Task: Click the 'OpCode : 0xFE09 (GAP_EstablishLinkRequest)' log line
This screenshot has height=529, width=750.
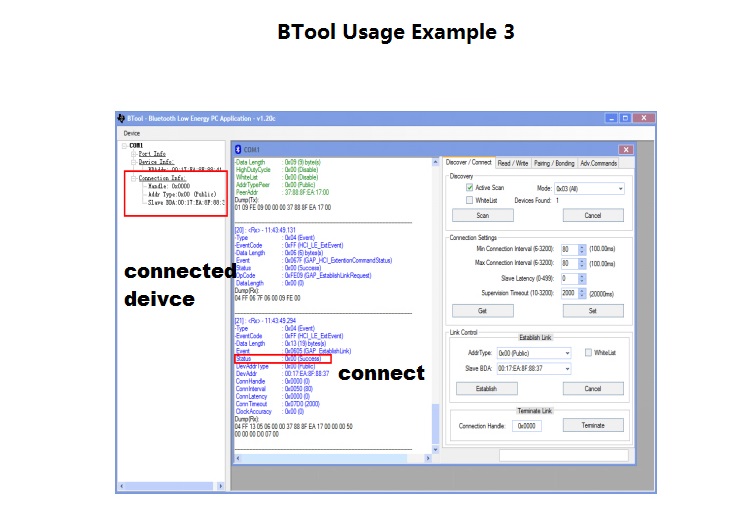Action: pyautogui.click(x=303, y=276)
